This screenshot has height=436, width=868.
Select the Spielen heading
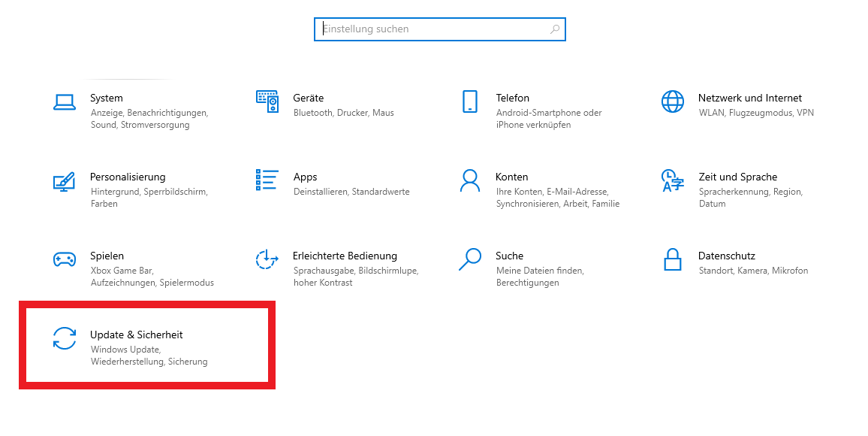tap(107, 256)
